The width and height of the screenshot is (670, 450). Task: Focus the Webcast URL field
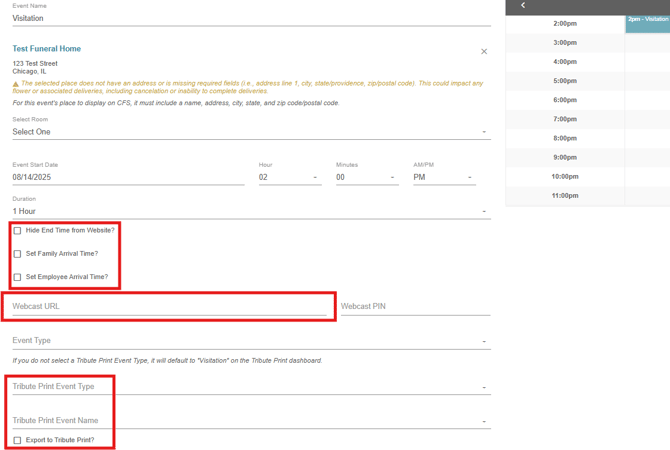pos(168,306)
